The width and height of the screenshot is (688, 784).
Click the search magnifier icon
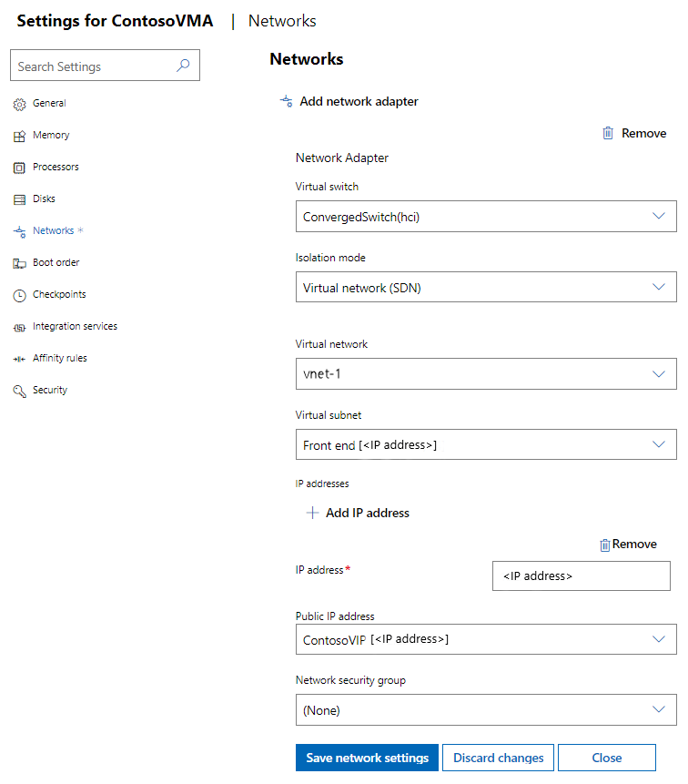coord(183,66)
